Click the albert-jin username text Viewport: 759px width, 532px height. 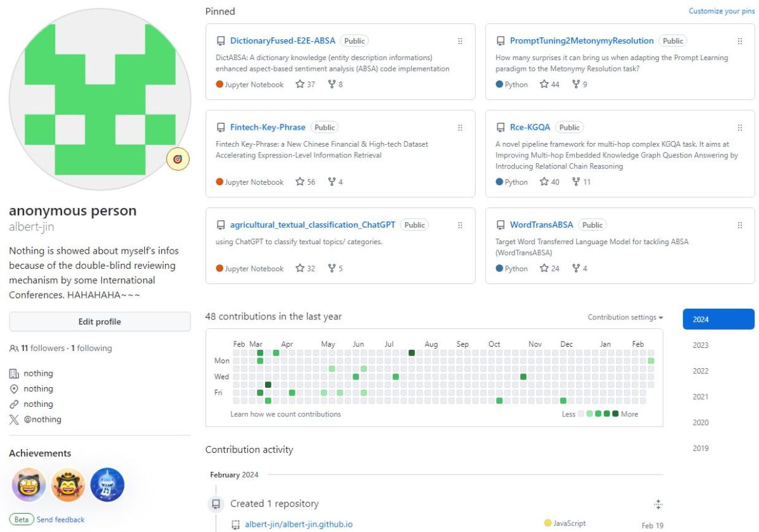click(x=31, y=226)
